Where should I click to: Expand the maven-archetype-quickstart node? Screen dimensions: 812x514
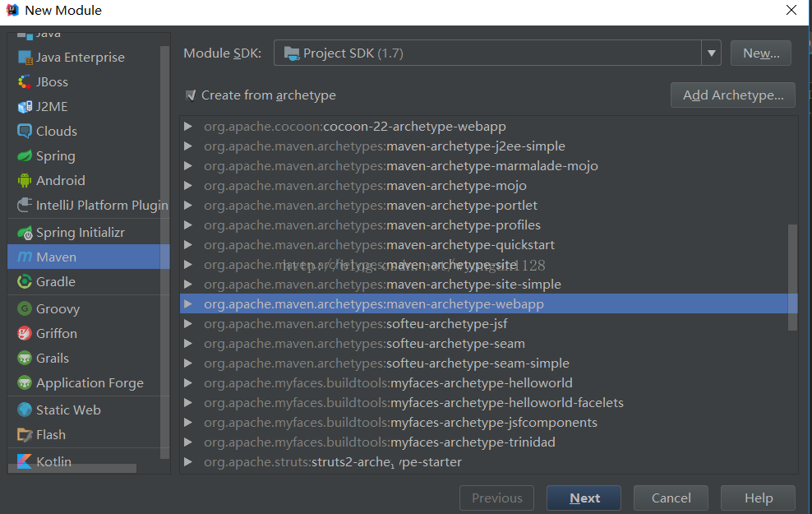click(188, 245)
